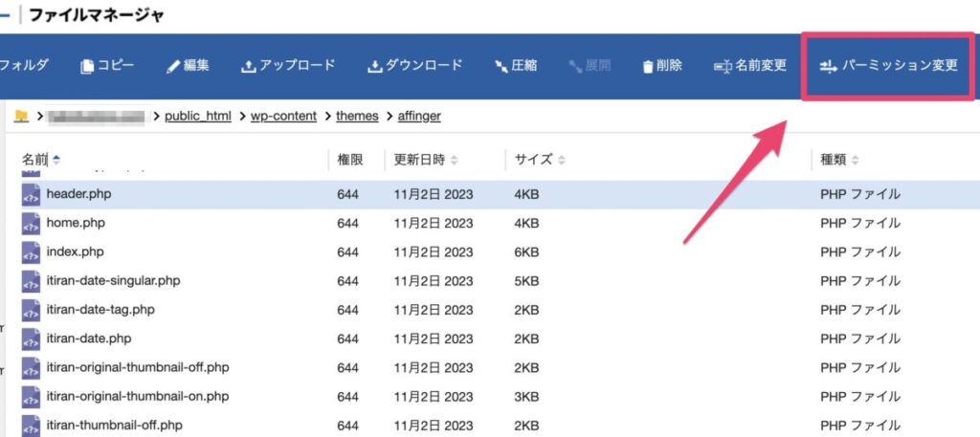Navigate to themes breadcrumb folder
This screenshot has width=980, height=437.
(357, 117)
